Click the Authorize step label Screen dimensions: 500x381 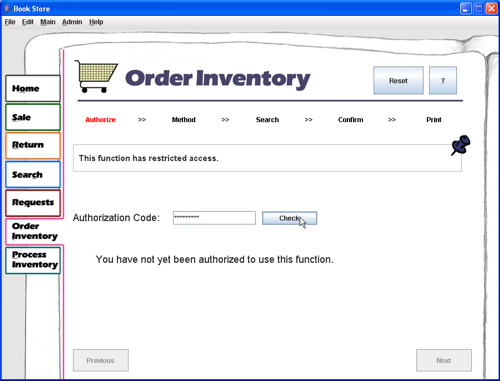100,120
